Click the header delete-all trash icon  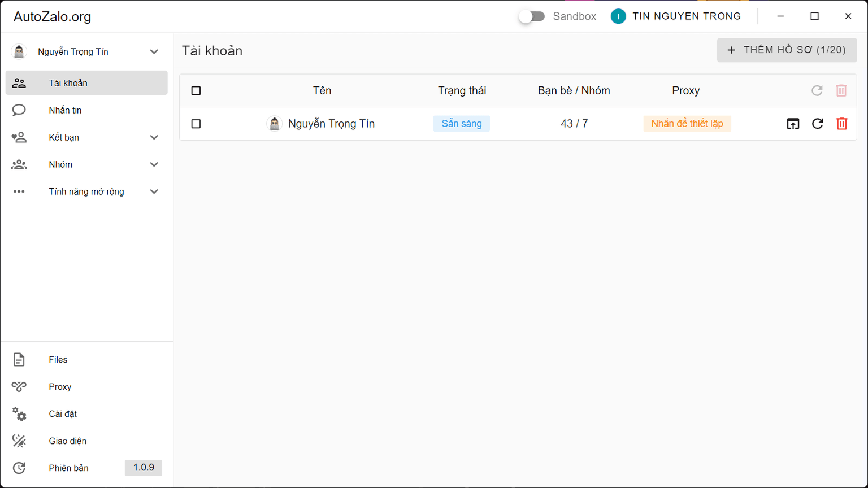(841, 90)
